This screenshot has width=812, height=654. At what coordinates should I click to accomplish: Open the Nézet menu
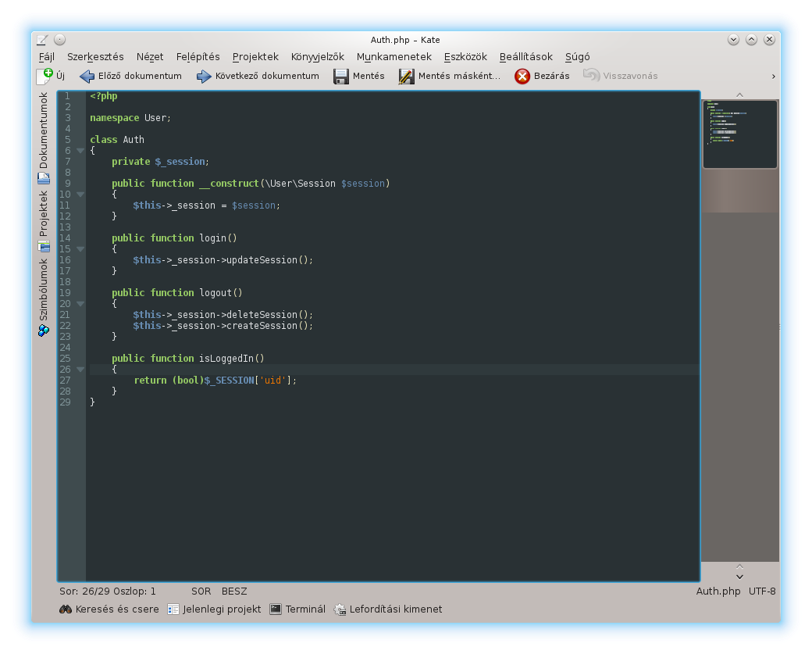point(150,56)
